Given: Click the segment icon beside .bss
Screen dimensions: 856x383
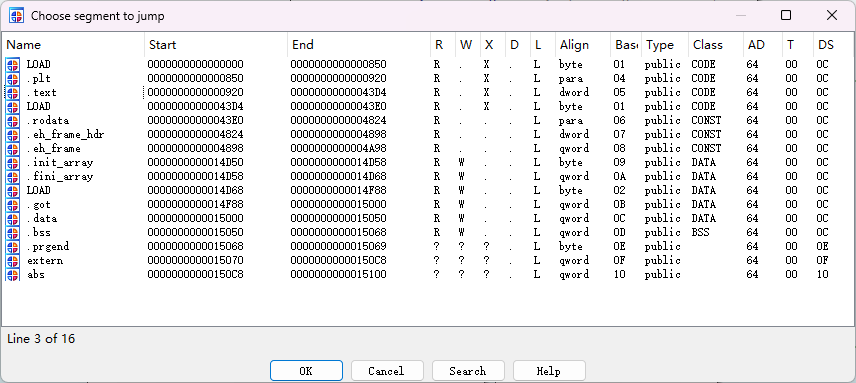Looking at the screenshot, I should click(x=13, y=232).
